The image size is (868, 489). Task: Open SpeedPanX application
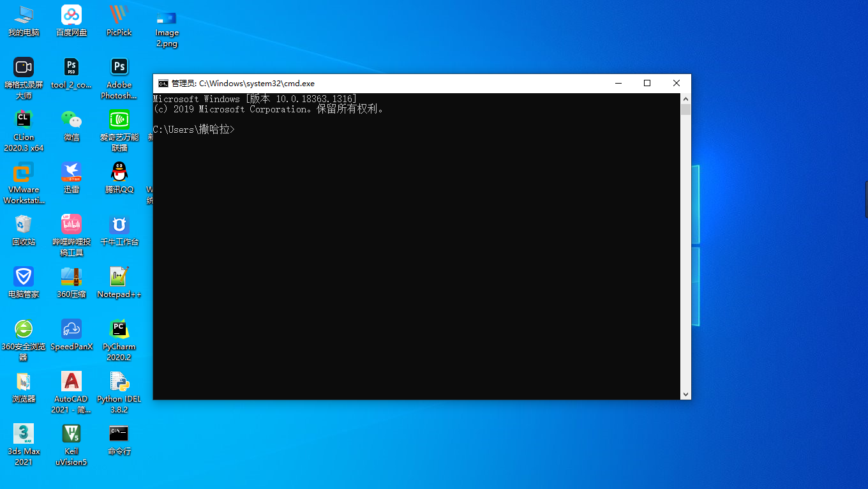point(71,332)
